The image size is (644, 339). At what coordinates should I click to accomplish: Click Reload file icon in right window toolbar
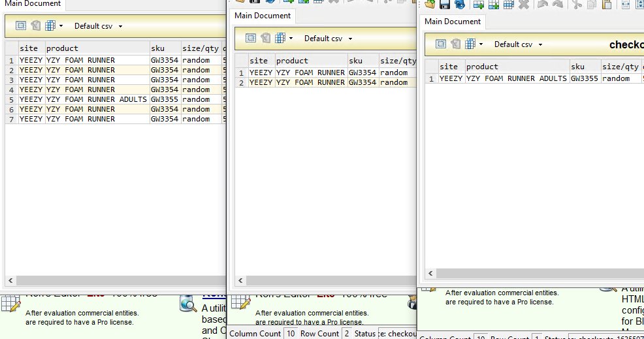point(460,5)
